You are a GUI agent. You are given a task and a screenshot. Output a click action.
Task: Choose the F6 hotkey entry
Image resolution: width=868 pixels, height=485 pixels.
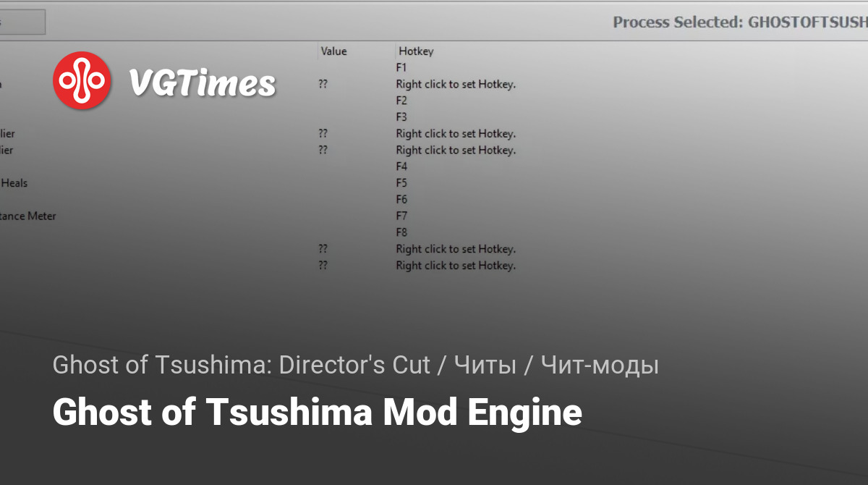402,199
